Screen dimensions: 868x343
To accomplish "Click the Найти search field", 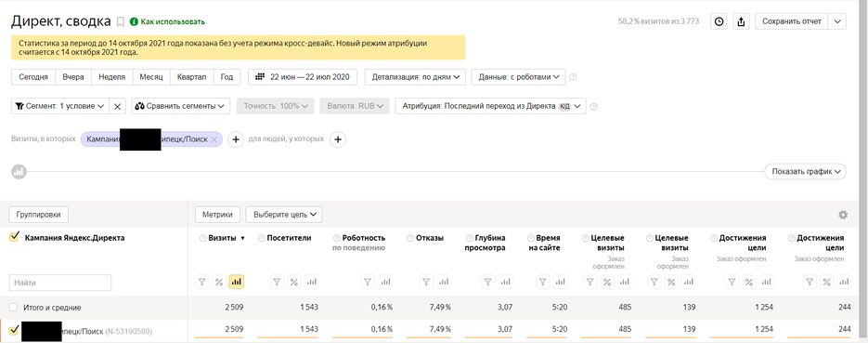I will (60, 283).
